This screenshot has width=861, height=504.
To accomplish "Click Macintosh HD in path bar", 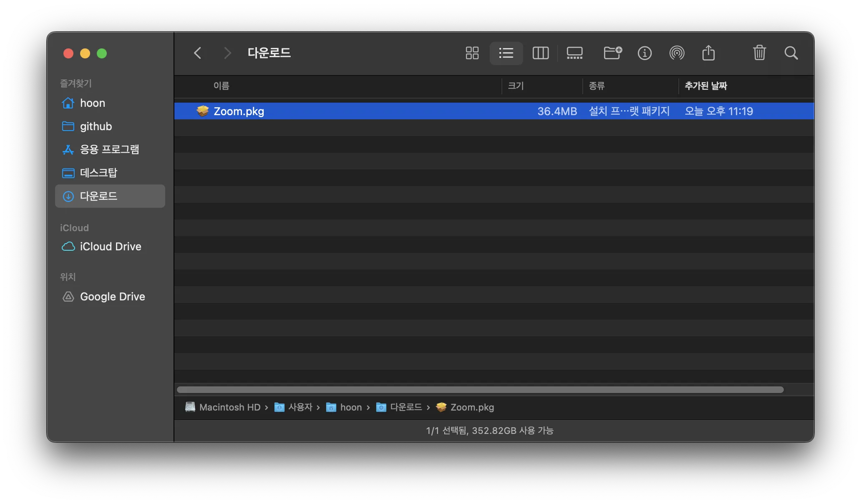I will (x=223, y=407).
